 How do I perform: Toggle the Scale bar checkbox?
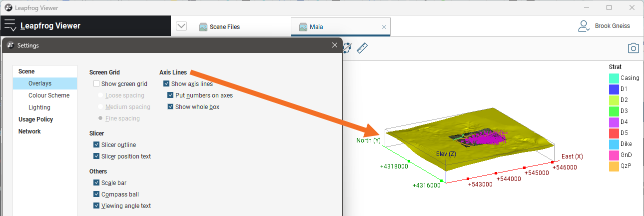coord(96,183)
